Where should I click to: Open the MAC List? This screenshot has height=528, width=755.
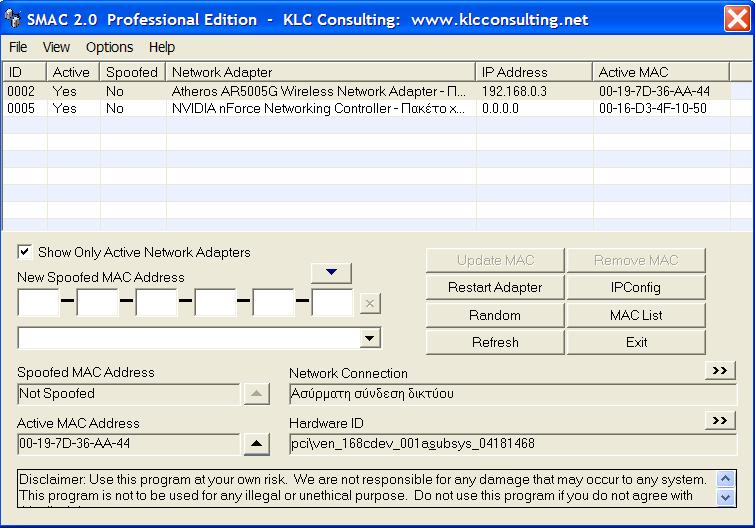coord(636,315)
